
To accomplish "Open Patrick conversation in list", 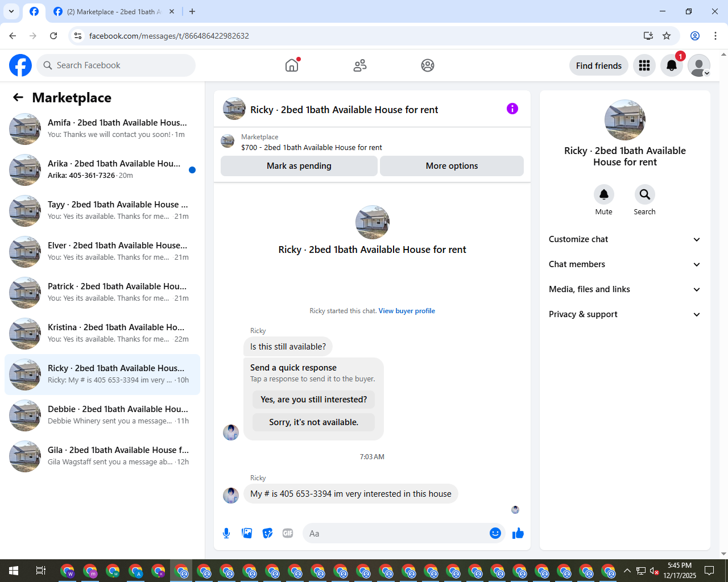I will tap(102, 293).
